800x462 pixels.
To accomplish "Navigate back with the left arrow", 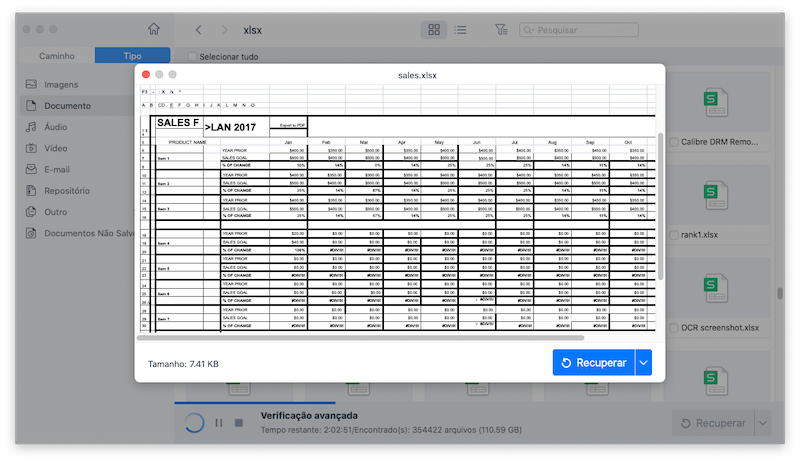I will [198, 30].
